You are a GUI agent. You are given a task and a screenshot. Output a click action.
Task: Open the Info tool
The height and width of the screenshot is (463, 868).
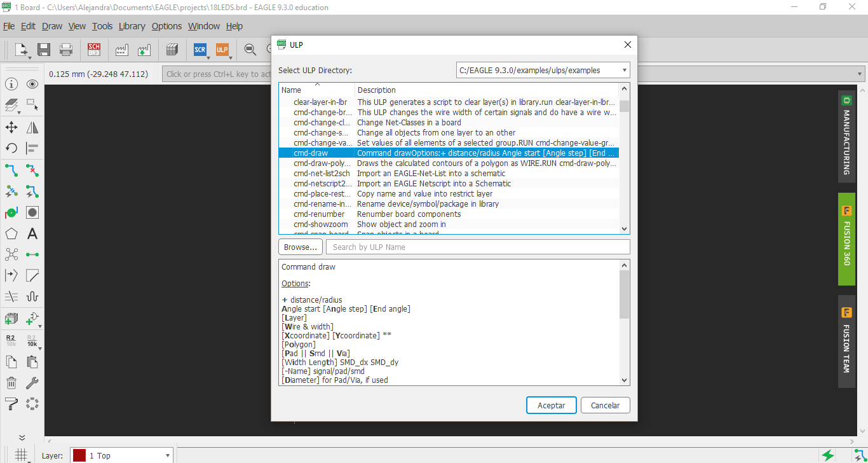11,83
